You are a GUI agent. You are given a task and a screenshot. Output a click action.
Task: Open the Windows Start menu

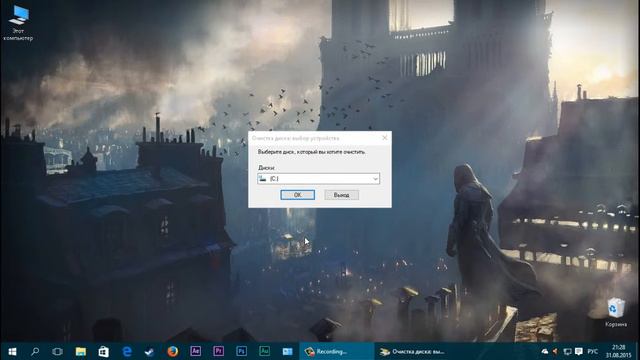coord(12,351)
